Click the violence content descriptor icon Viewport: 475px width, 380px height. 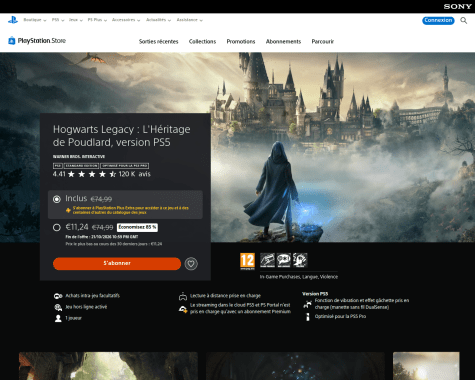(x=300, y=260)
